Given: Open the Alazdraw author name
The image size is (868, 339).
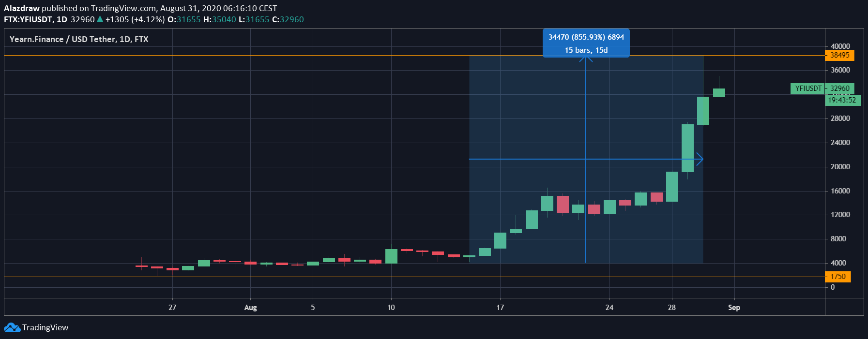Looking at the screenshot, I should click(x=22, y=8).
